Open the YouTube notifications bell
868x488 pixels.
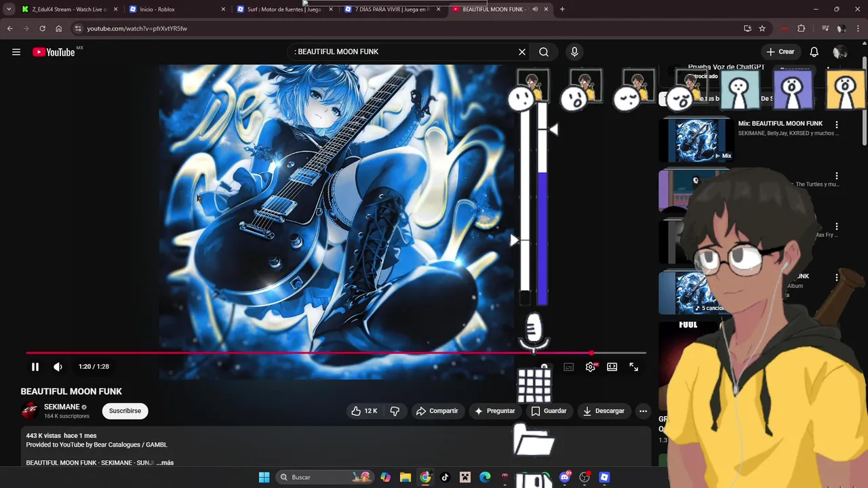pyautogui.click(x=814, y=52)
